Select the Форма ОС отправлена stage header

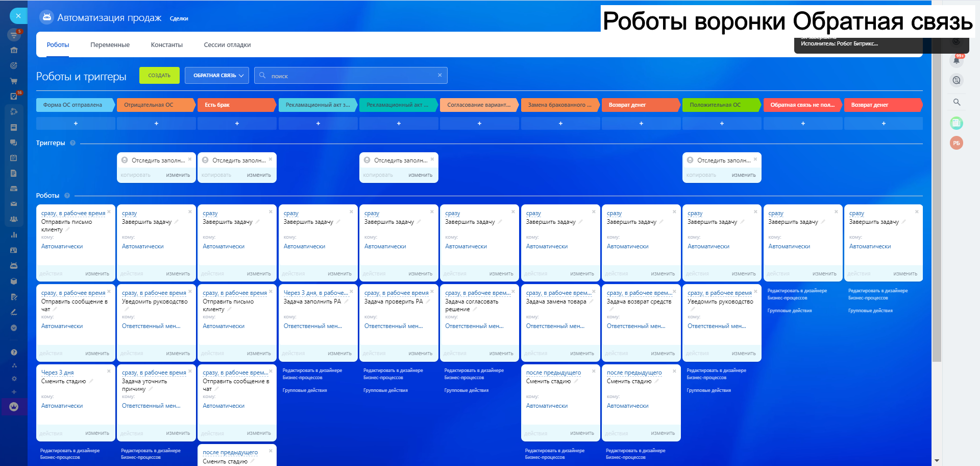tap(76, 105)
